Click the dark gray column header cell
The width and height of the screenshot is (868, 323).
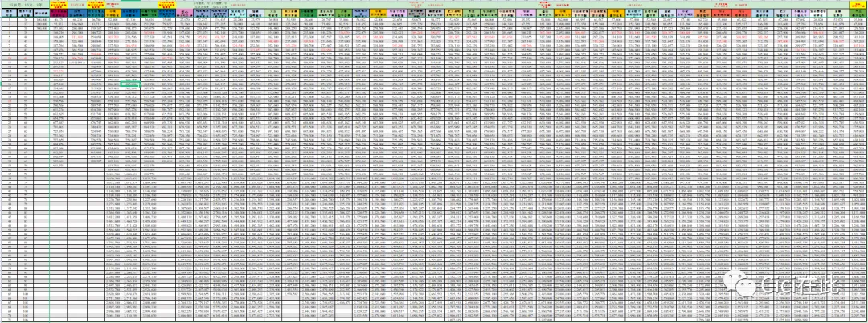tap(415, 13)
